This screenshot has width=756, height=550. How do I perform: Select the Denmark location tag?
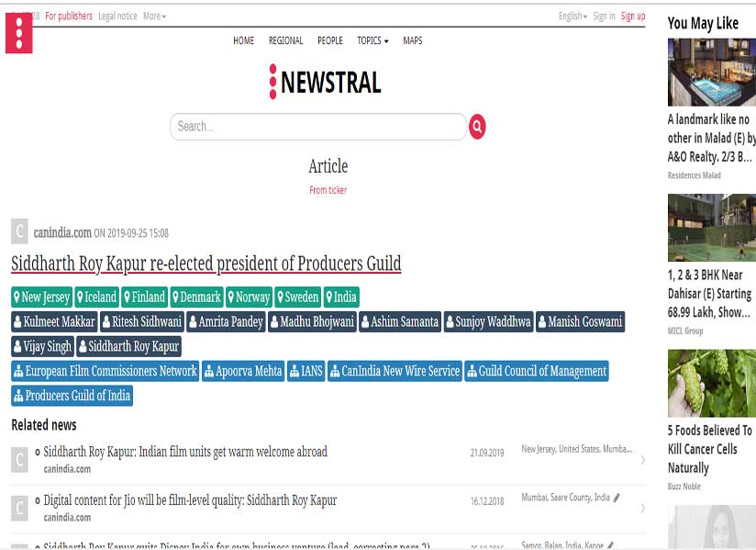click(196, 297)
